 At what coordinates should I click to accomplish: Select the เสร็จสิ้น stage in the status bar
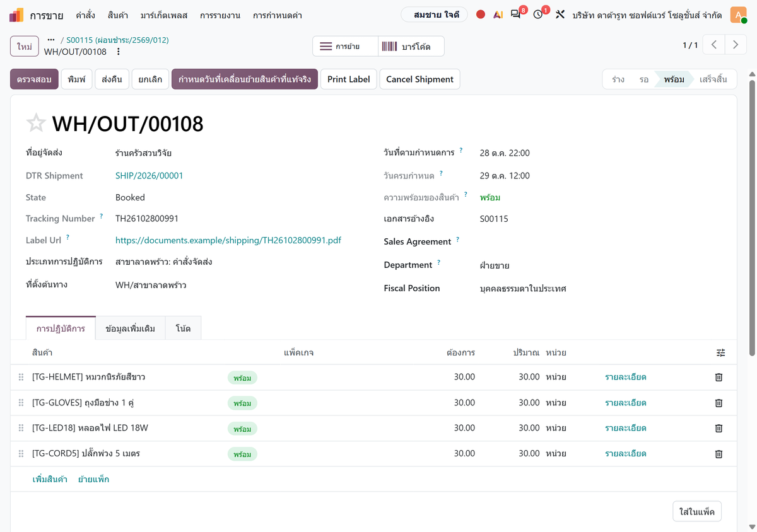(713, 79)
